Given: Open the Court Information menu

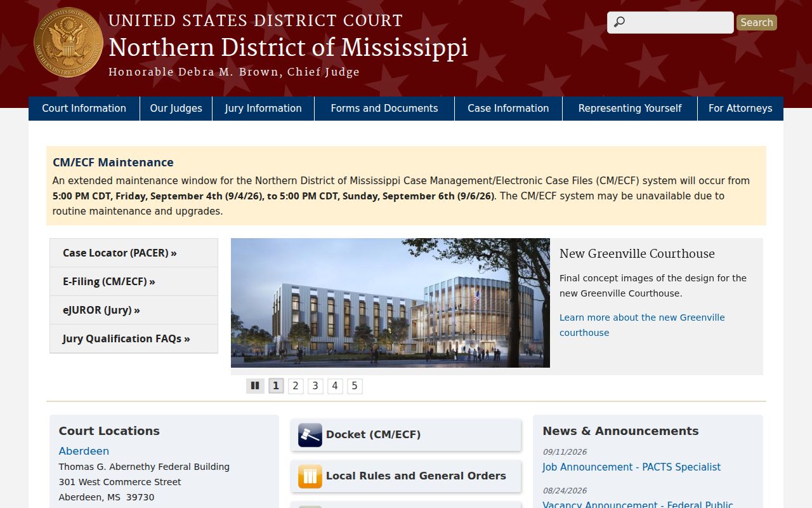Looking at the screenshot, I should click(84, 109).
